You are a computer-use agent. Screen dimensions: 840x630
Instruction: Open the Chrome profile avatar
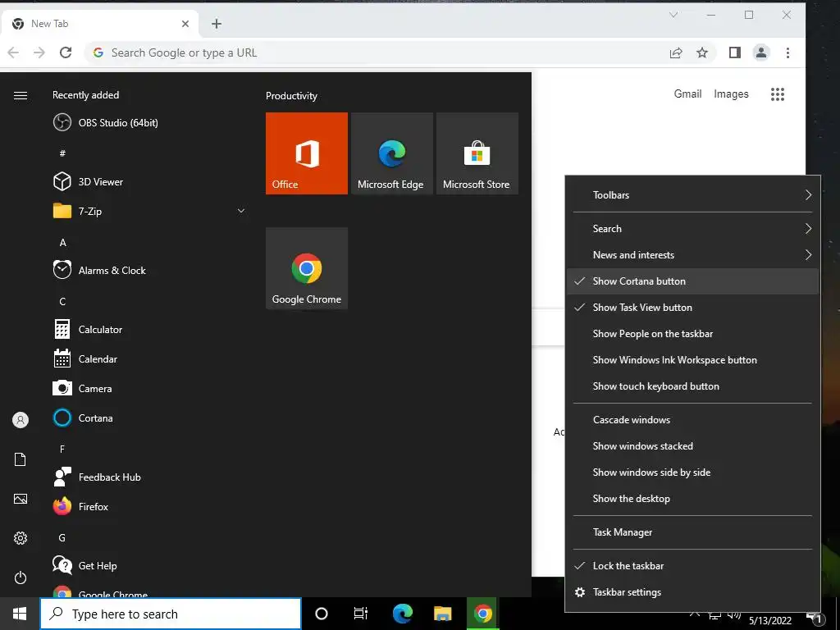(760, 52)
